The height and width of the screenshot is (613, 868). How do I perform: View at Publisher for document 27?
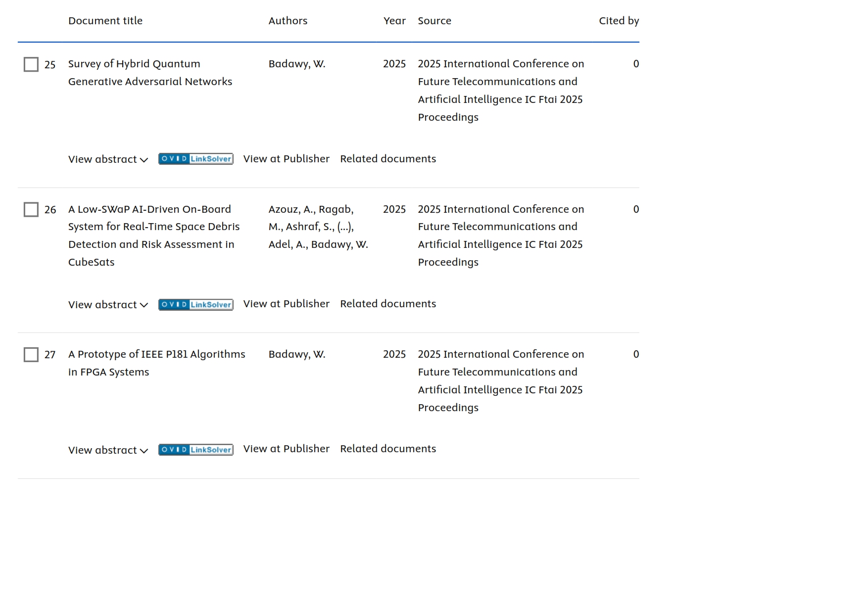(x=286, y=449)
